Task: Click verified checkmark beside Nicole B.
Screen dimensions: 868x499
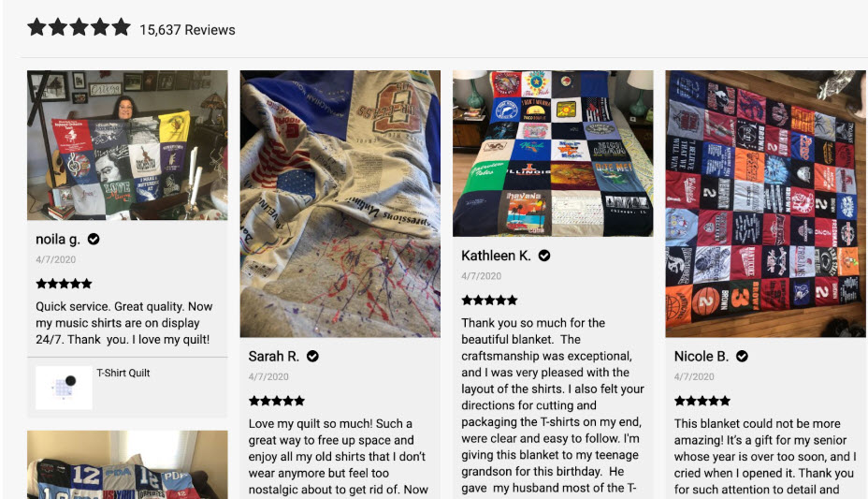Action: tap(742, 356)
